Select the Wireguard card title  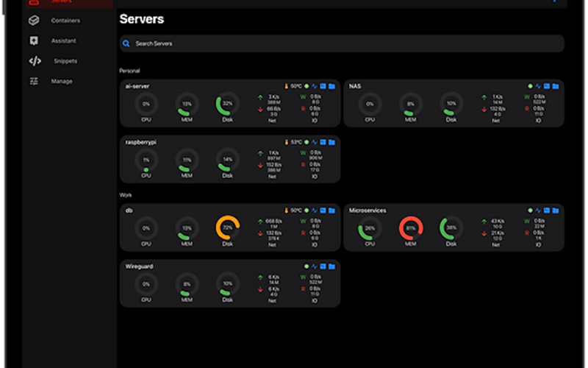pos(139,266)
